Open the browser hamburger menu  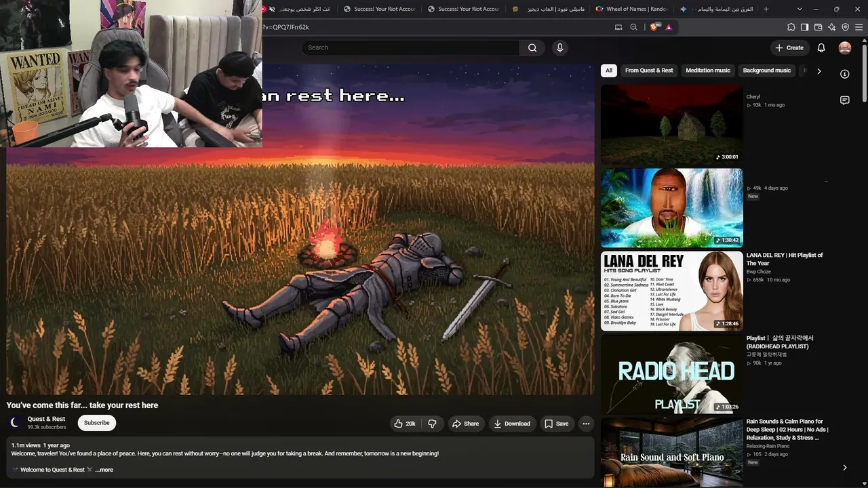click(859, 27)
